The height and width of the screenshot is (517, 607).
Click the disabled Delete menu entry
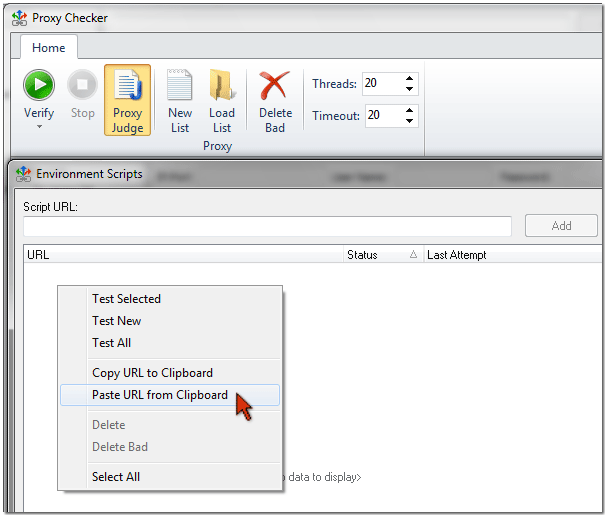coord(170,425)
